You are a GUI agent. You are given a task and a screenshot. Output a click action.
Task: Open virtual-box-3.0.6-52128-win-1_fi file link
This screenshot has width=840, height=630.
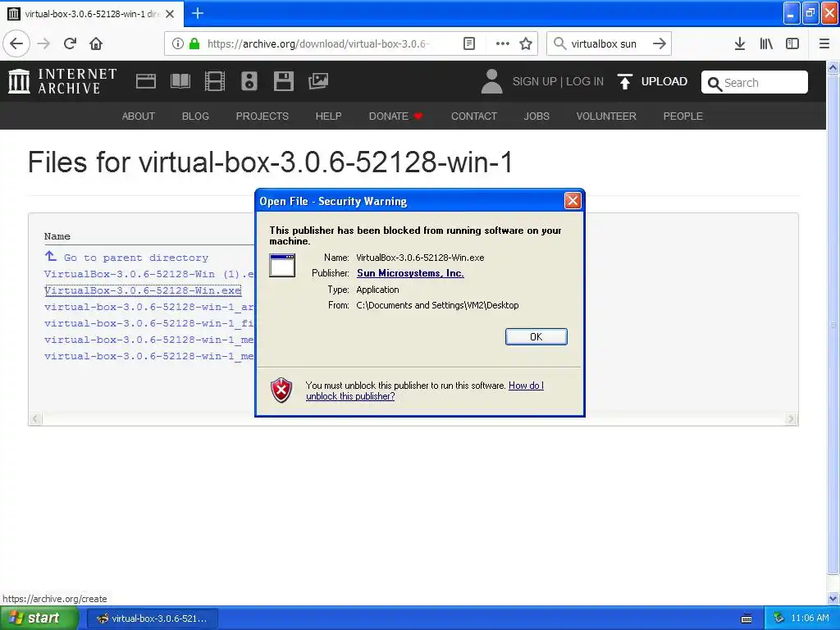coord(149,323)
